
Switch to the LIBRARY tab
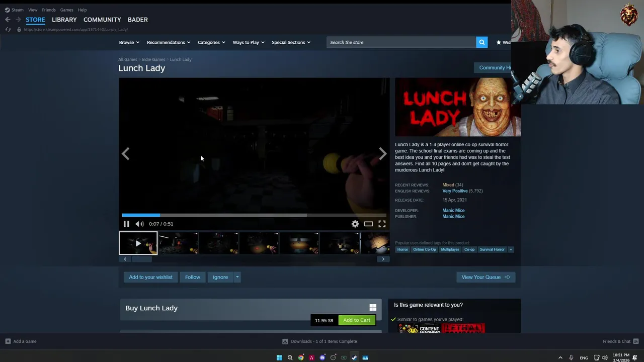pyautogui.click(x=64, y=20)
